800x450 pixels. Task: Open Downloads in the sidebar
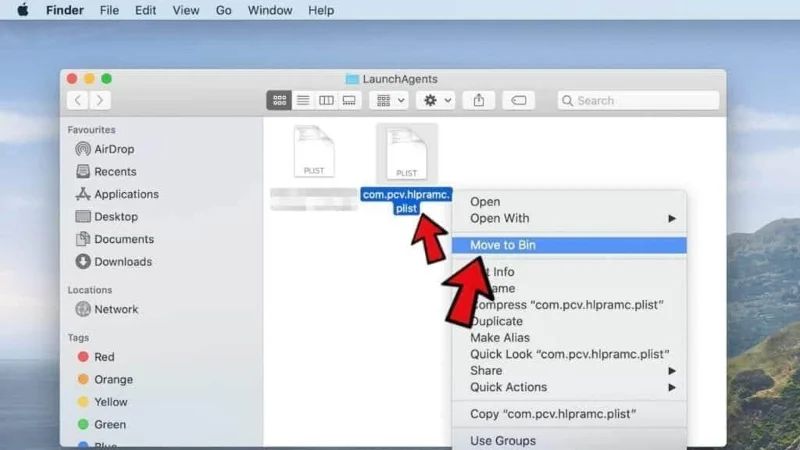click(114, 261)
